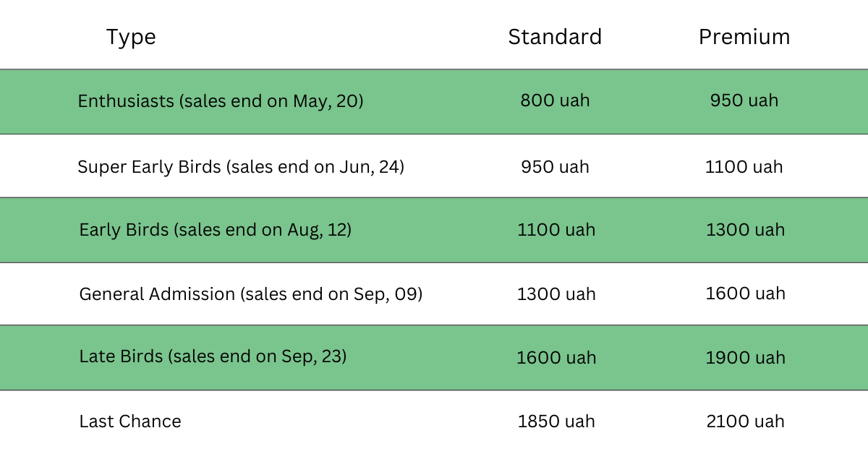Click the Enthusiasts premium price 950 uah
Viewport: 868px width, 454px height.
pyautogui.click(x=744, y=101)
